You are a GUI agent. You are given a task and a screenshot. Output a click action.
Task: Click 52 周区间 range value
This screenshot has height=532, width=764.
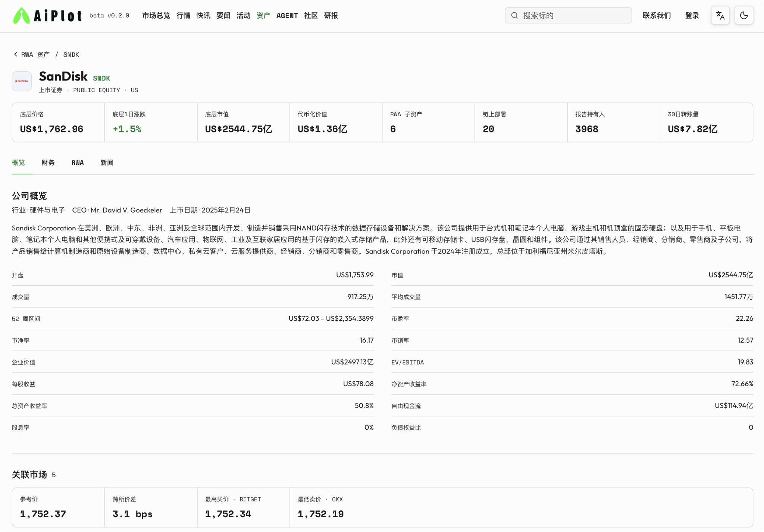click(x=331, y=318)
